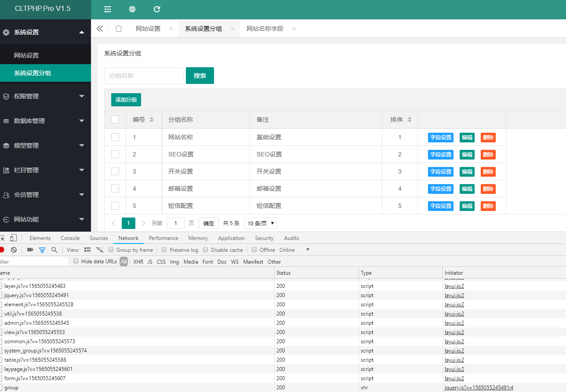Enable the Group by frame checkbox
The height and width of the screenshot is (392, 566).
(x=111, y=250)
